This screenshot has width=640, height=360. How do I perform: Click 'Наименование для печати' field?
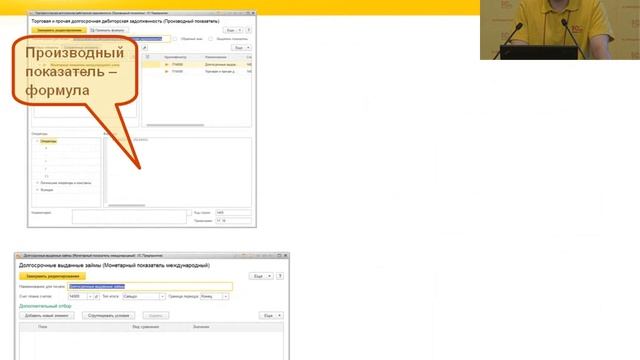tap(151, 287)
